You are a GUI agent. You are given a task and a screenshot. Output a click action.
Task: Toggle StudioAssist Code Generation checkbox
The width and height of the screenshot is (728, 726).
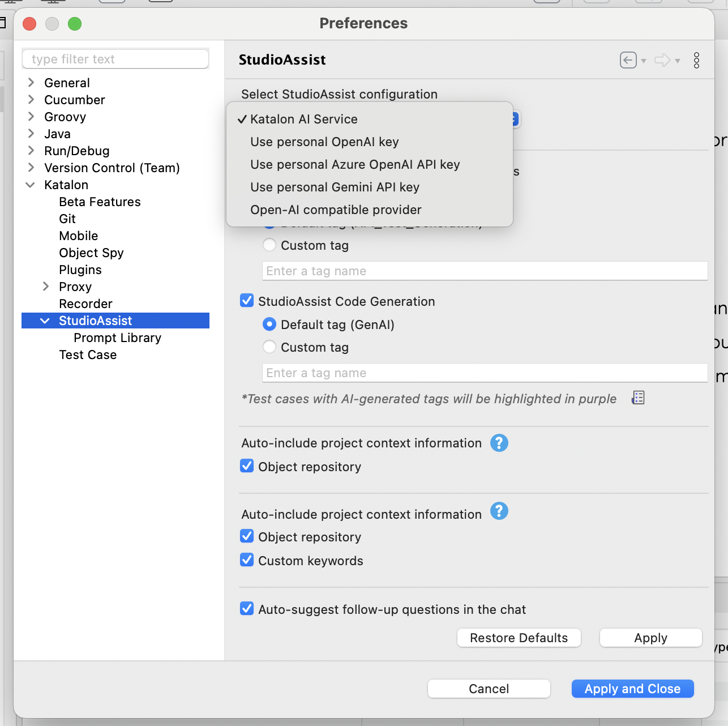click(247, 300)
